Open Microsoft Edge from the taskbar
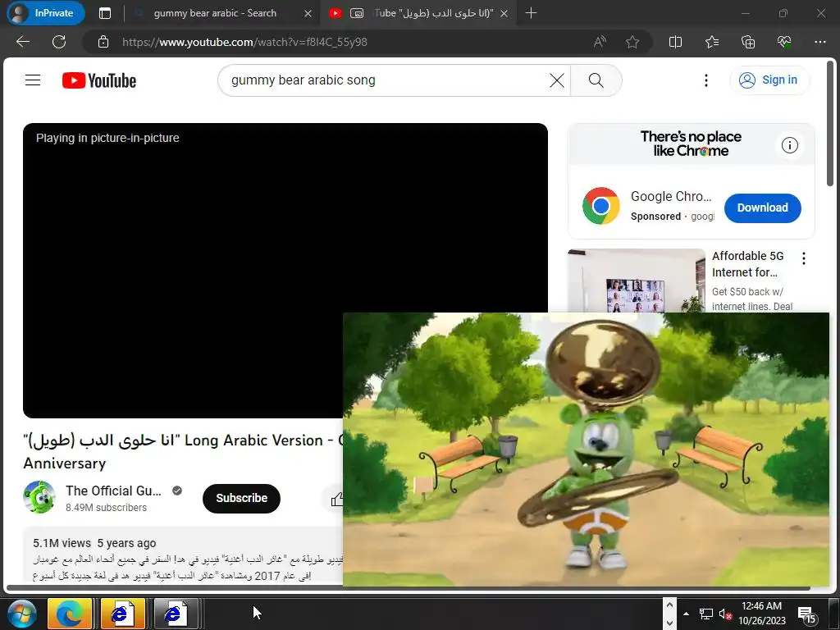The image size is (840, 630). 70,614
